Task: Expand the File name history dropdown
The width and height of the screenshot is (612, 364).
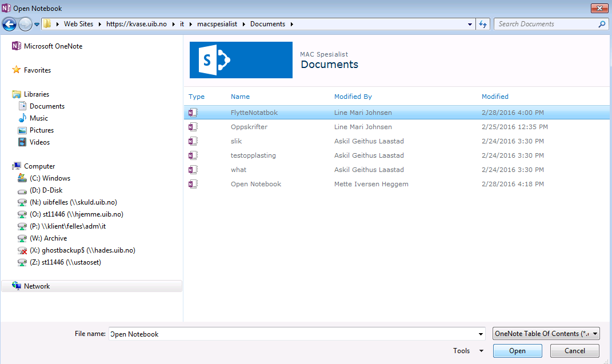Action: 481,334
